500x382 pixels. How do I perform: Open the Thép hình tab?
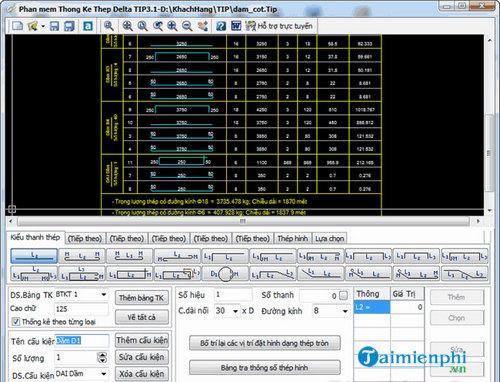(x=293, y=239)
